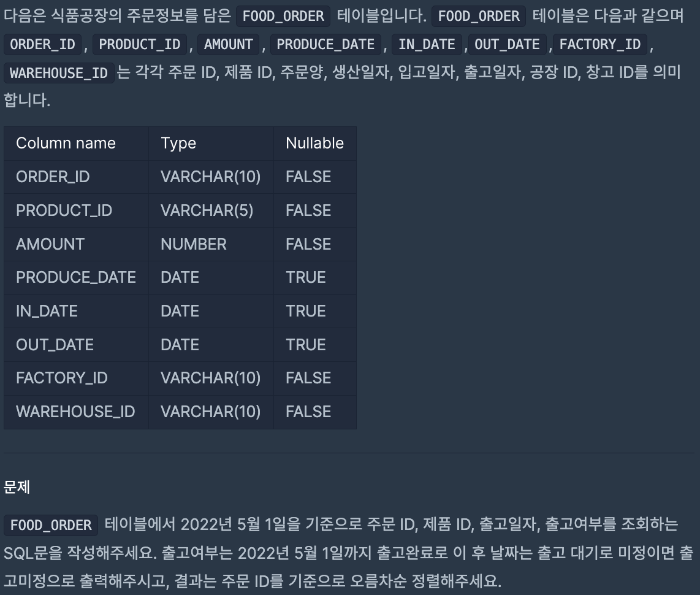Click FALSE nullable in ORDER_ID row

click(314, 177)
